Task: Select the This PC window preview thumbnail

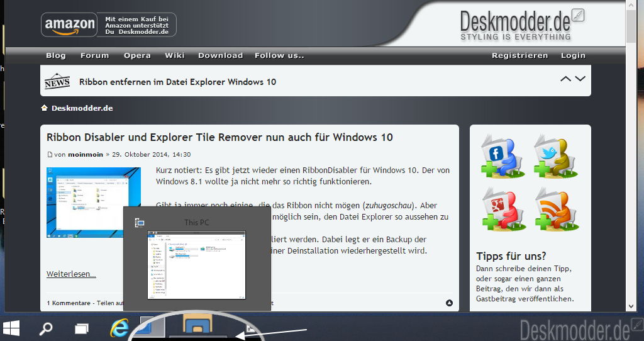Action: (x=196, y=265)
